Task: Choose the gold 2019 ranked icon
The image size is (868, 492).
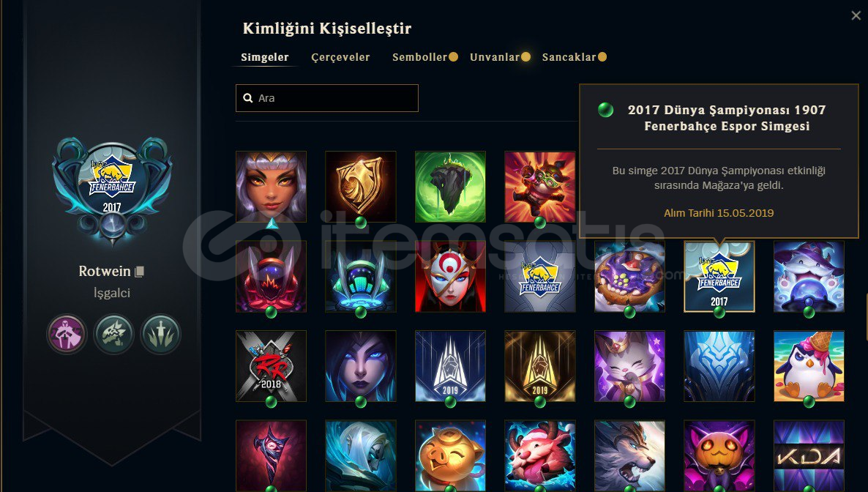Action: 539,366
